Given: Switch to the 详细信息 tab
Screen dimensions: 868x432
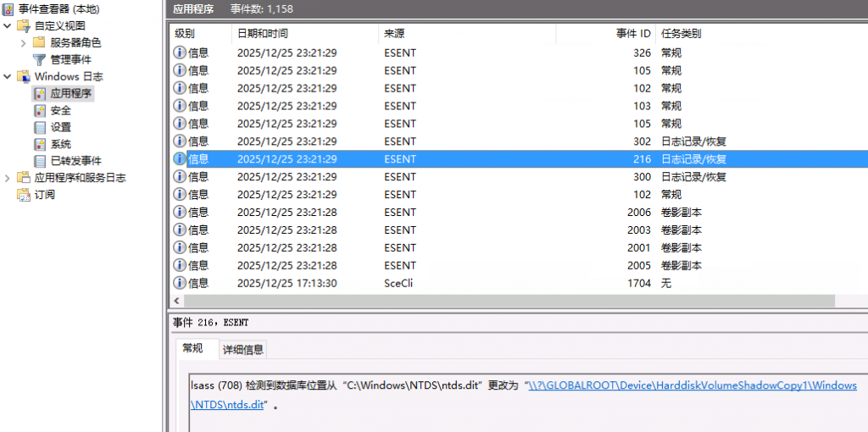Looking at the screenshot, I should tap(242, 349).
